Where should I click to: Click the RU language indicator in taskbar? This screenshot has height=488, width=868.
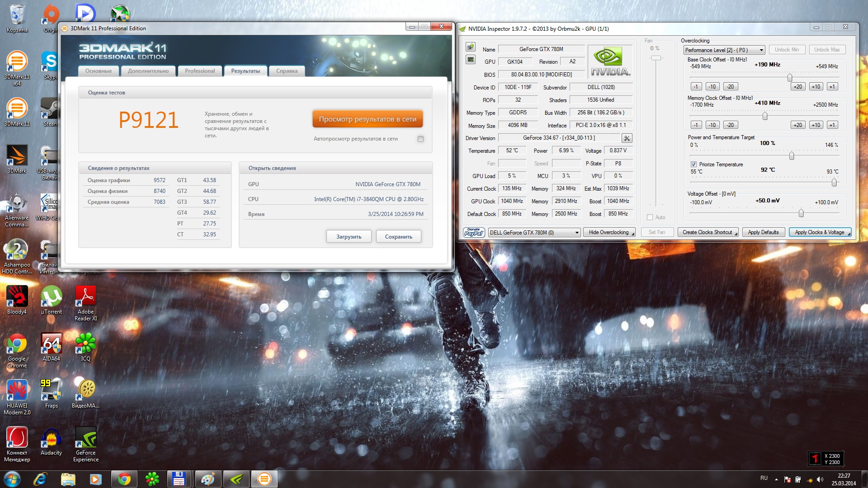[x=764, y=478]
